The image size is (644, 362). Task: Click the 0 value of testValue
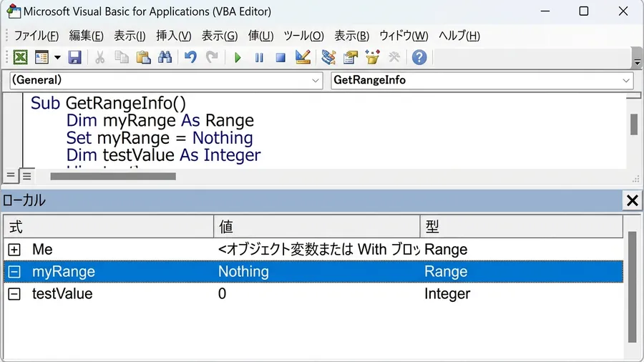(223, 294)
